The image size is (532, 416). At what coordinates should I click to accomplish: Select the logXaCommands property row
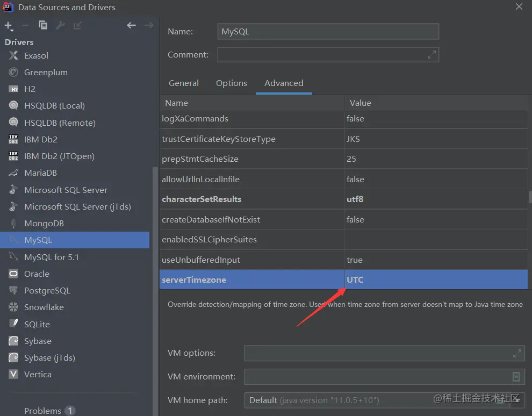tap(343, 118)
